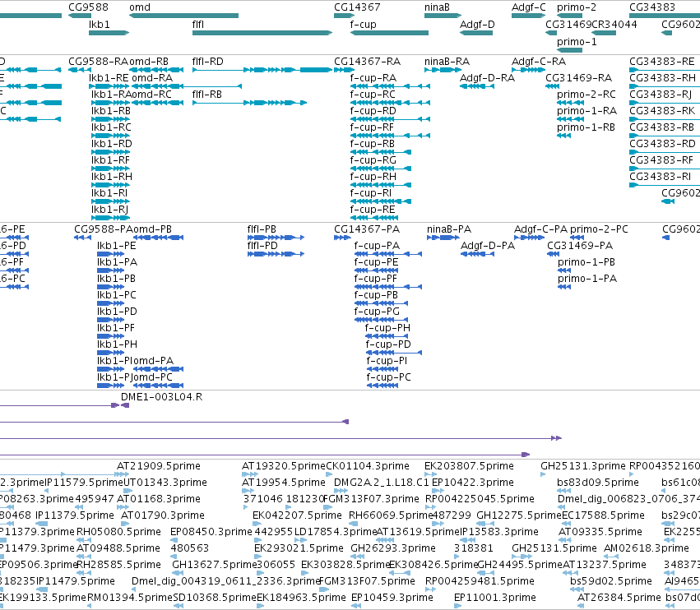The image size is (700, 610).
Task: Click the omd-PB protein label
Action: tap(152, 229)
